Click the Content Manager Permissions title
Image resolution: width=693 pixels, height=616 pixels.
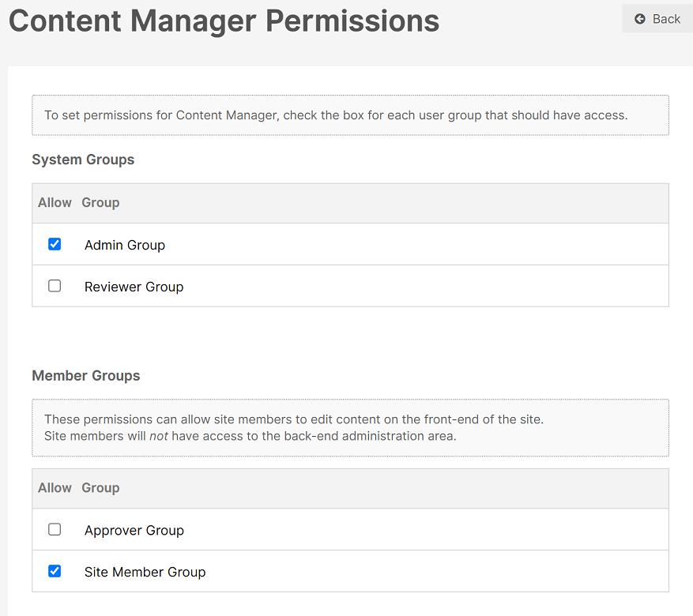(224, 21)
